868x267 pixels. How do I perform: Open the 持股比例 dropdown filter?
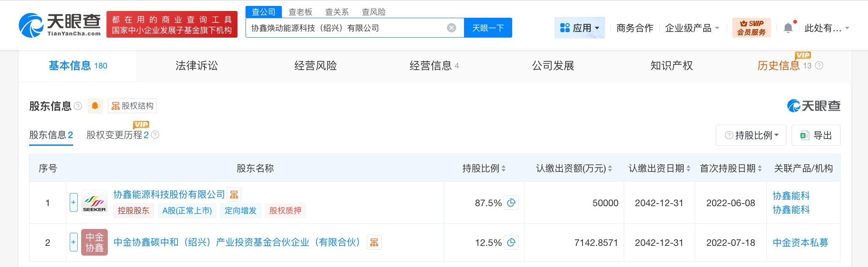pos(751,135)
